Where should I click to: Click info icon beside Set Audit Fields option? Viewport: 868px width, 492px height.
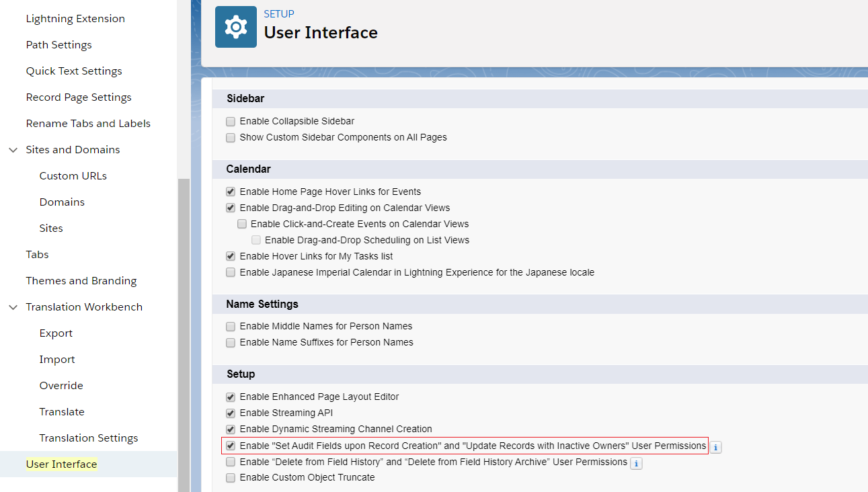[715, 447]
